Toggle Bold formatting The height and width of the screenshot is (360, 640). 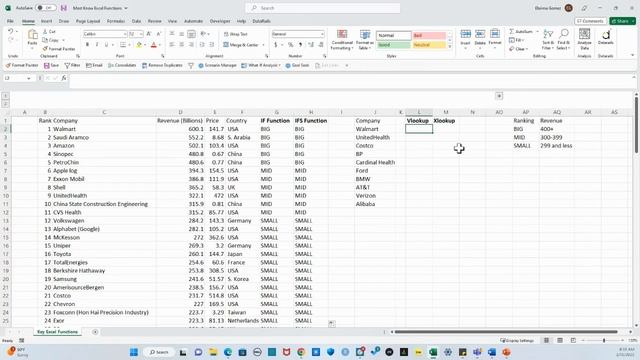tap(87, 44)
